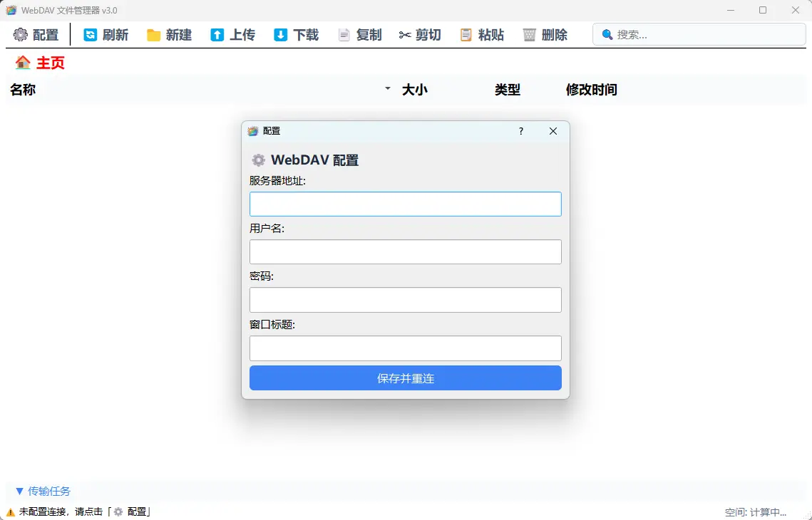Click the 保存并重连 button

click(406, 378)
